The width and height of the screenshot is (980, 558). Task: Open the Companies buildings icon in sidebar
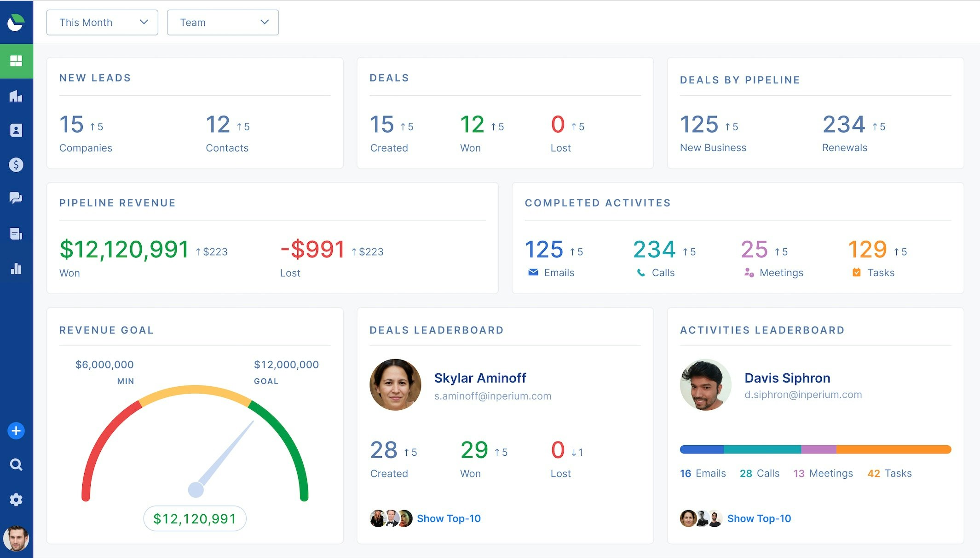tap(16, 96)
